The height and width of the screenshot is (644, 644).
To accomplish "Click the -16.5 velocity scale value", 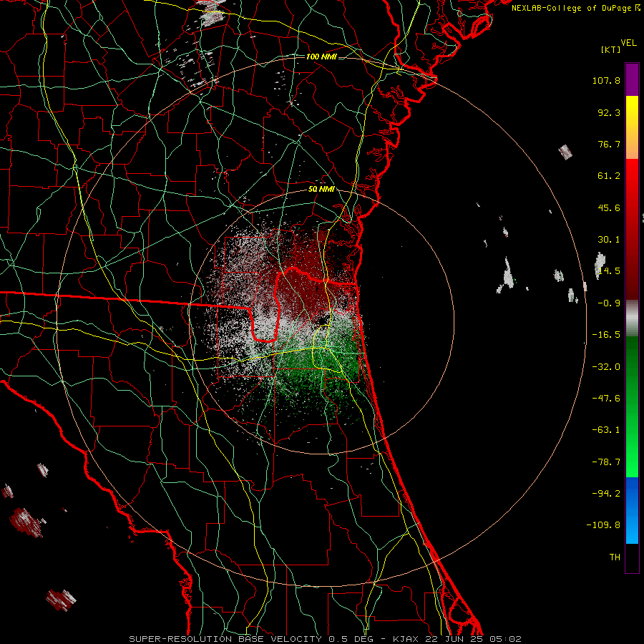I will (x=606, y=335).
